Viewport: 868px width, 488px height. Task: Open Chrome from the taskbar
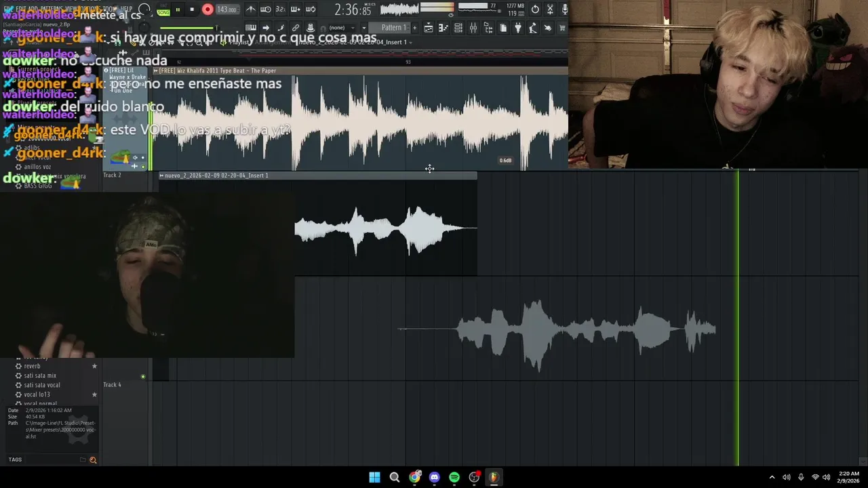coord(414,477)
